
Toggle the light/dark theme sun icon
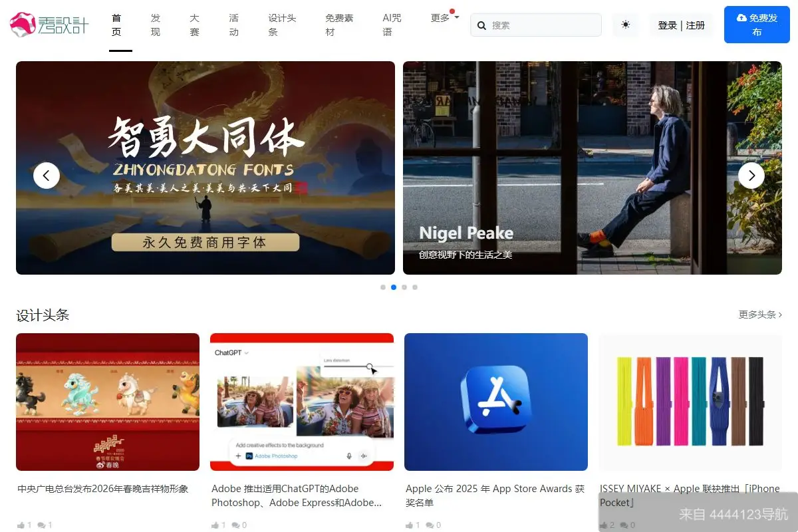point(624,25)
